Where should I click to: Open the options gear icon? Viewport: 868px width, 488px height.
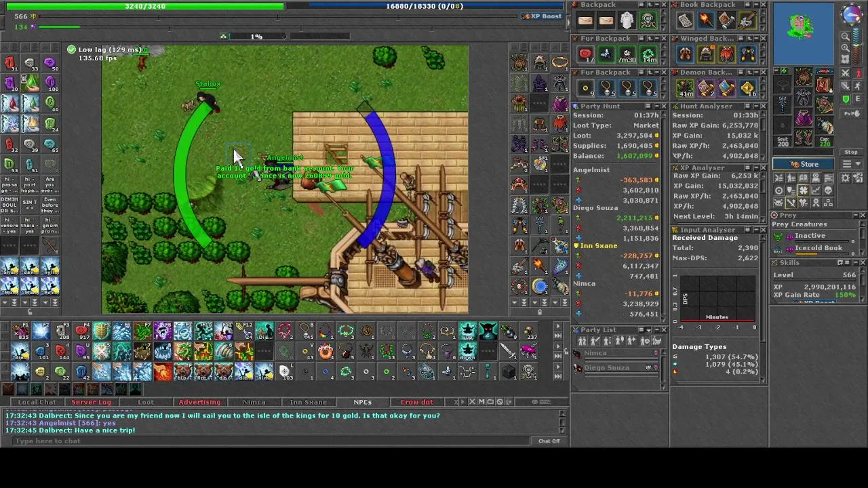click(x=845, y=178)
